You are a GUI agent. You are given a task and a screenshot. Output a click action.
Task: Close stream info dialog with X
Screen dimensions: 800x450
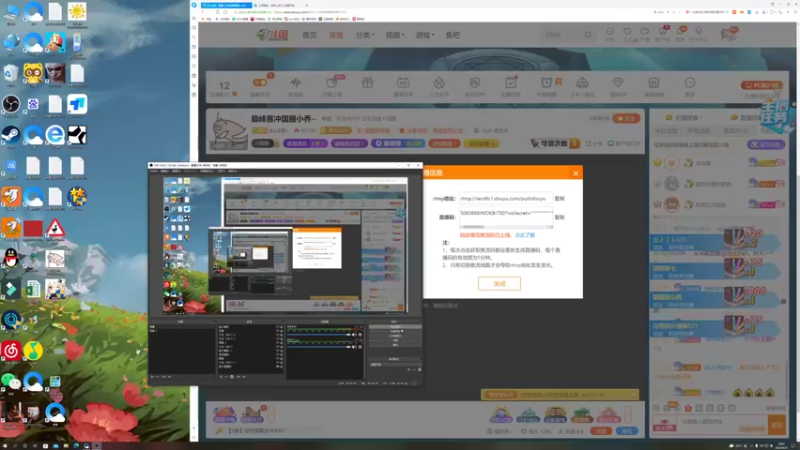(576, 173)
